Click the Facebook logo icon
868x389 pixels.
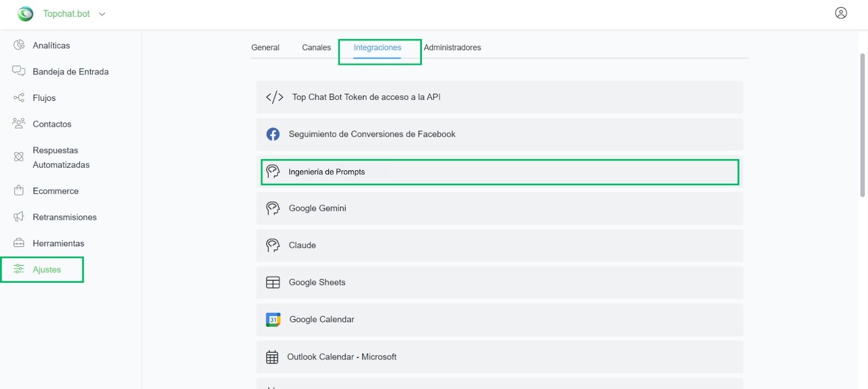(x=273, y=134)
